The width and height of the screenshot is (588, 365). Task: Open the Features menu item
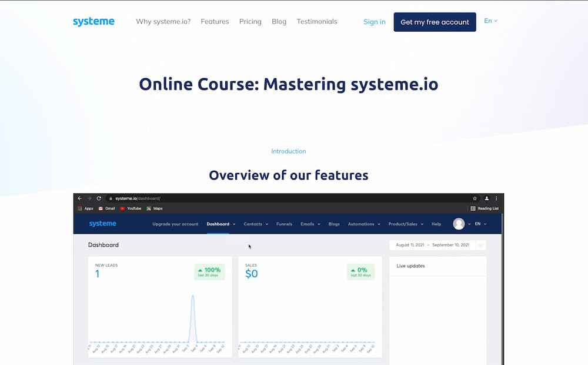[215, 22]
